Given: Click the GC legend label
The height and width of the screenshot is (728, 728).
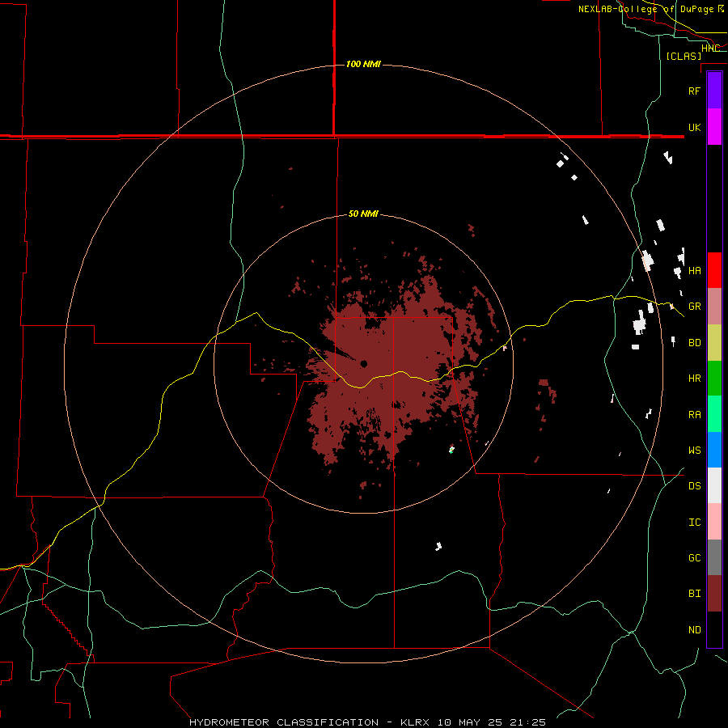Looking at the screenshot, I should point(694,558).
